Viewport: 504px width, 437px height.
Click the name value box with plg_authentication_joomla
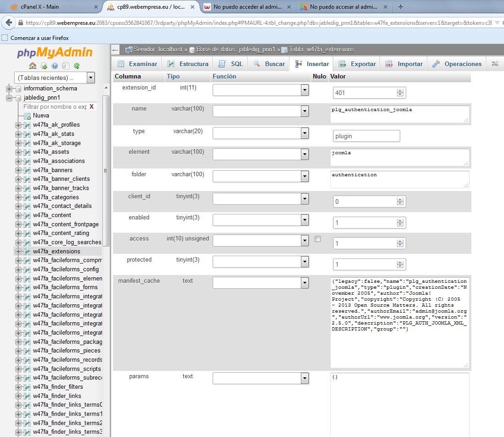(x=400, y=114)
